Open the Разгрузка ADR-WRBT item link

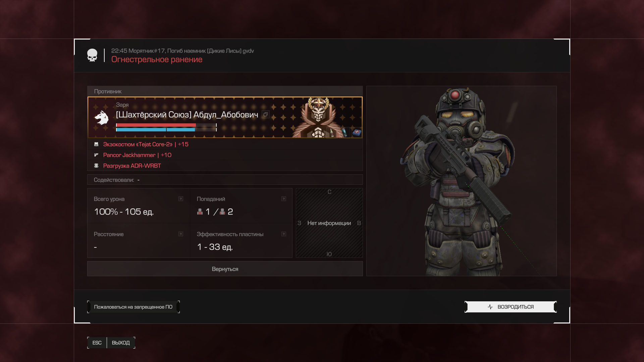(x=132, y=166)
